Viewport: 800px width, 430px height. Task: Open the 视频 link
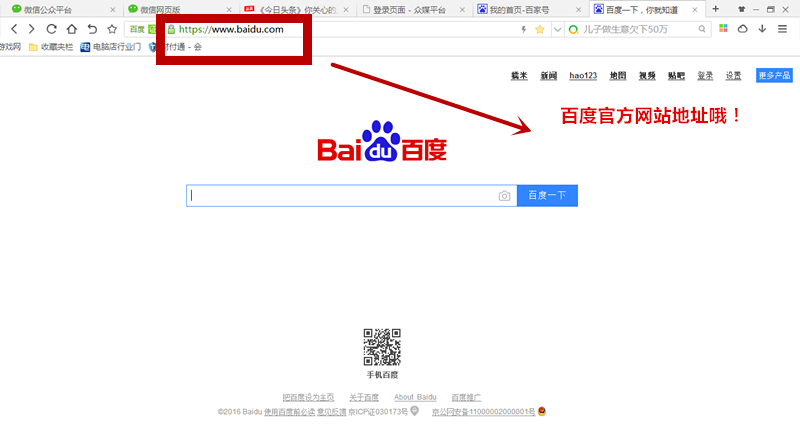(x=647, y=75)
